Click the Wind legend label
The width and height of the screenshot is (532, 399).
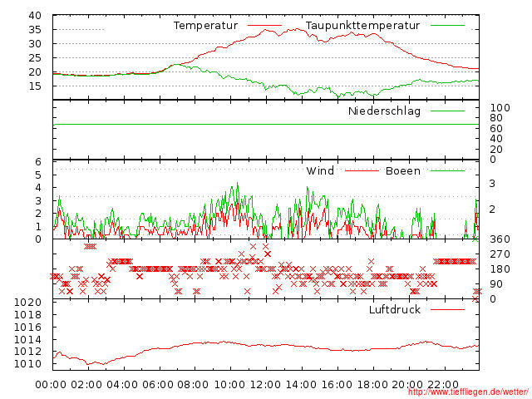pyautogui.click(x=320, y=170)
